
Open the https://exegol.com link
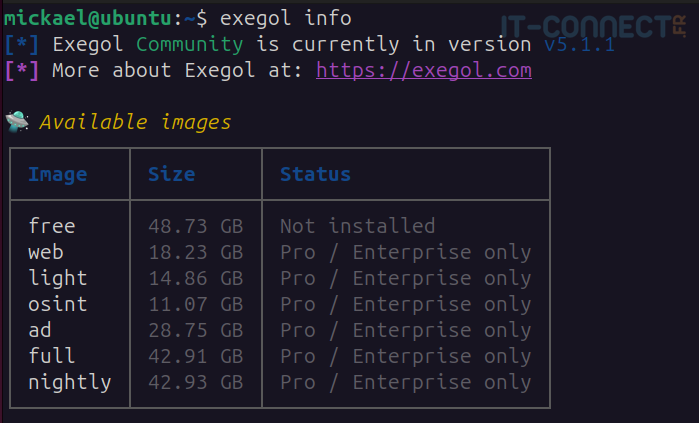click(424, 71)
